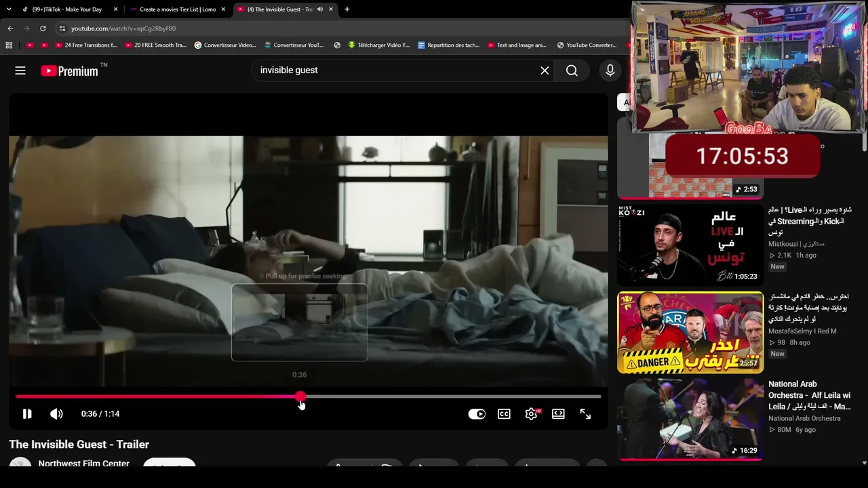Screen dimensions: 868x488
Task: Mute the video player volume
Action: pyautogui.click(x=56, y=414)
